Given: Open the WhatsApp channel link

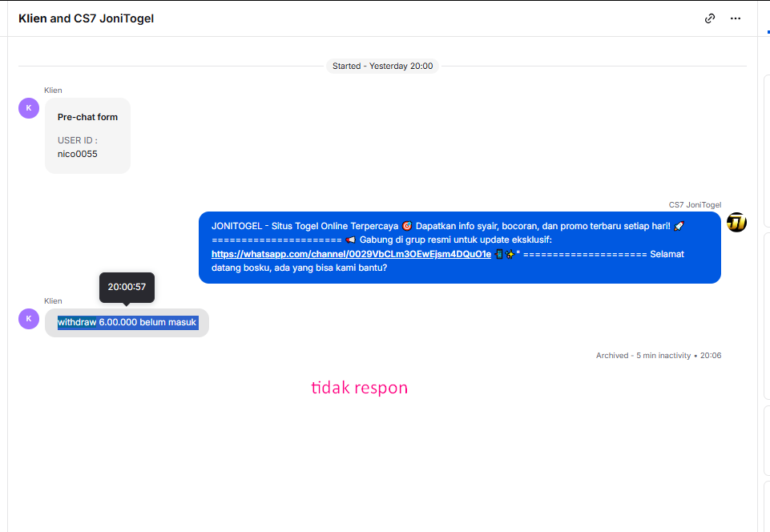Looking at the screenshot, I should click(x=351, y=254).
